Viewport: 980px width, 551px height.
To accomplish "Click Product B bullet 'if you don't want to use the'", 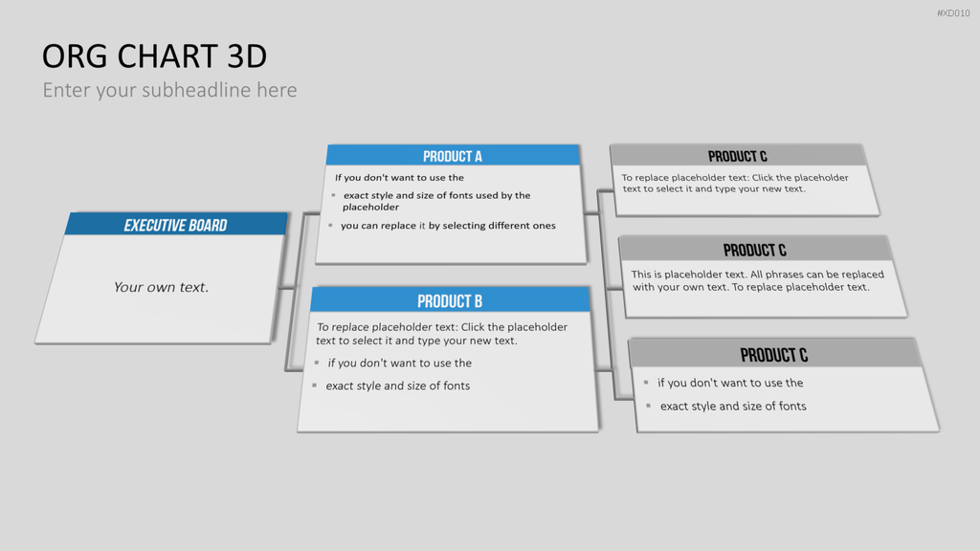I will tap(399, 363).
